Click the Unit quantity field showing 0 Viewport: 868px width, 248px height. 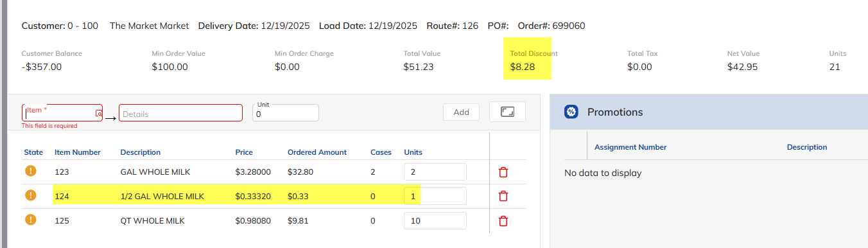click(285, 113)
